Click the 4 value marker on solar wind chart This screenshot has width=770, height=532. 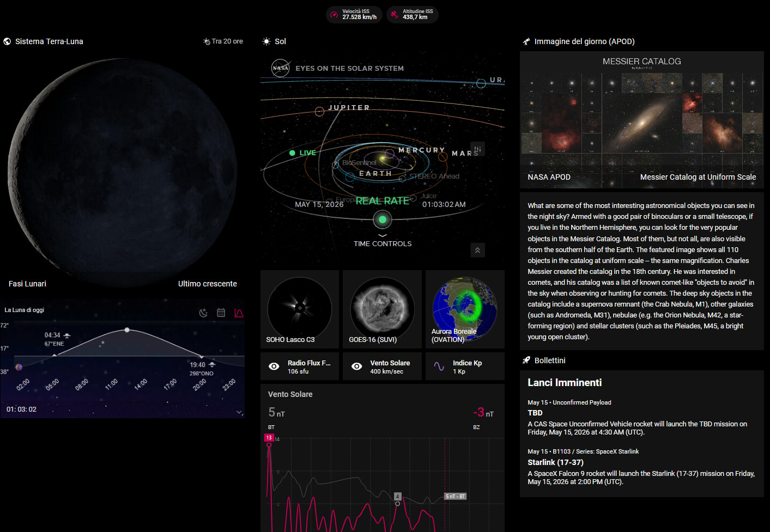coord(398,496)
